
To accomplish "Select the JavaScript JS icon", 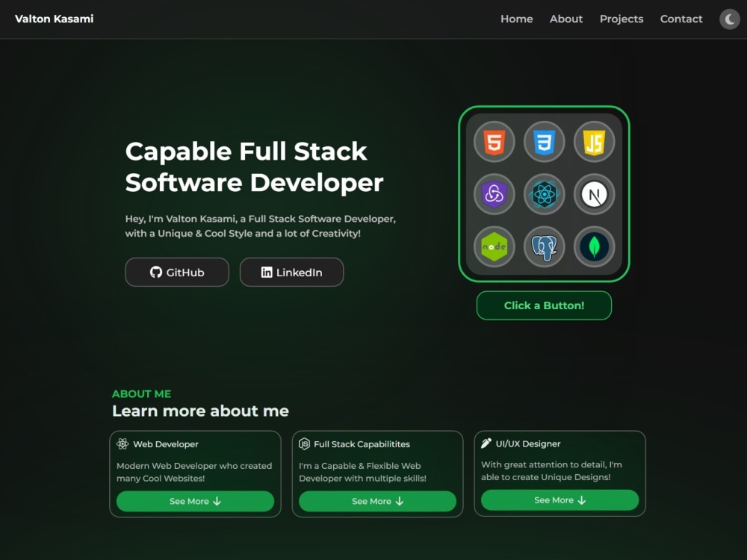I will (x=594, y=142).
